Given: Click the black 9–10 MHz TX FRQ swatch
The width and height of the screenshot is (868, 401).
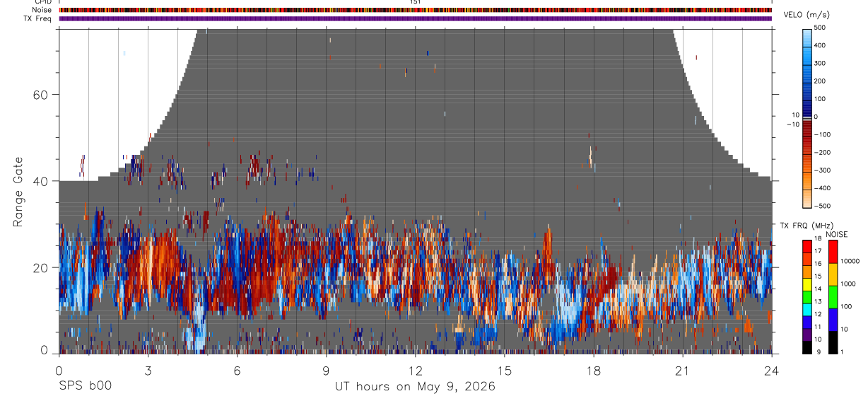Looking at the screenshot, I should pos(807,347).
